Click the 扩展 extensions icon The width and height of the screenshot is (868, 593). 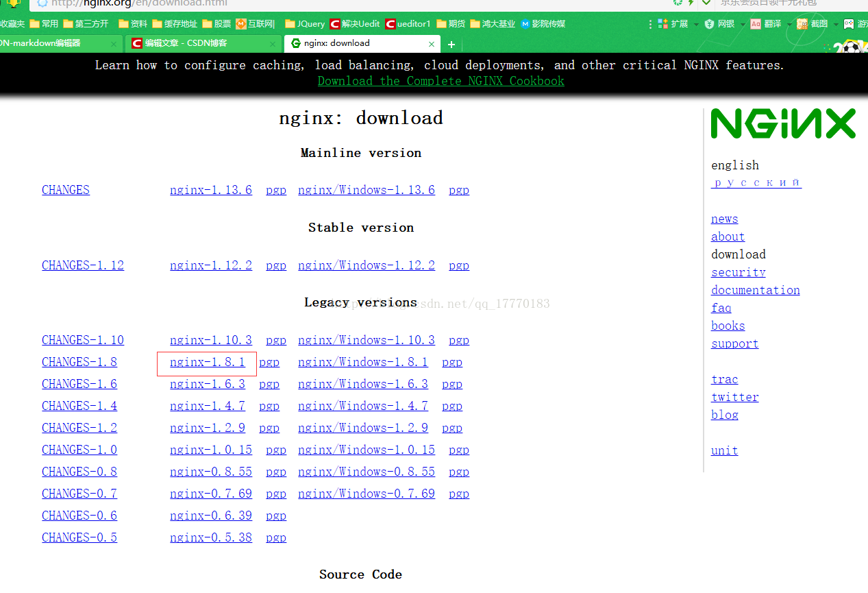pos(663,24)
